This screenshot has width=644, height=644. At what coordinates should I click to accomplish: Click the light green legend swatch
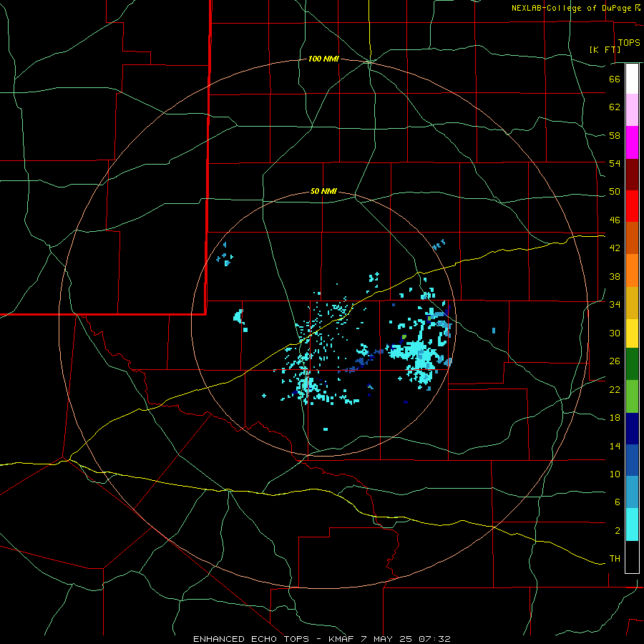(x=632, y=396)
